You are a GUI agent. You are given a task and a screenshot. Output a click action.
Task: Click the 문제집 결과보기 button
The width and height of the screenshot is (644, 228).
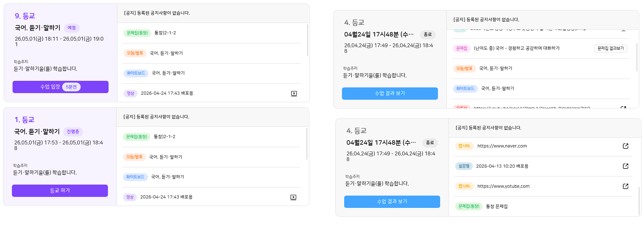pos(611,48)
